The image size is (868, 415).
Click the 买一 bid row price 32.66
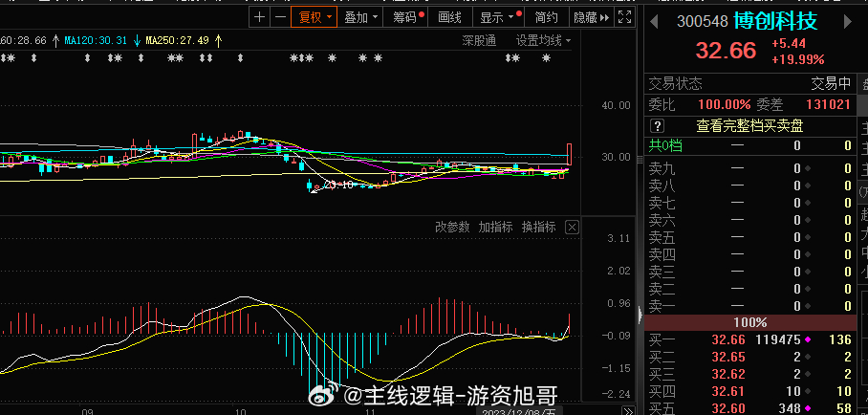click(728, 339)
